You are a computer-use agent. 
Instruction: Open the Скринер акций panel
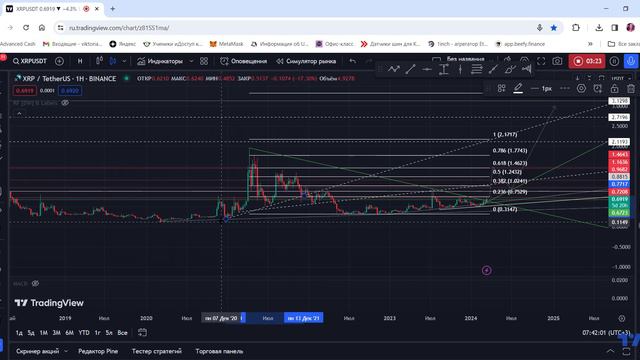click(x=38, y=351)
